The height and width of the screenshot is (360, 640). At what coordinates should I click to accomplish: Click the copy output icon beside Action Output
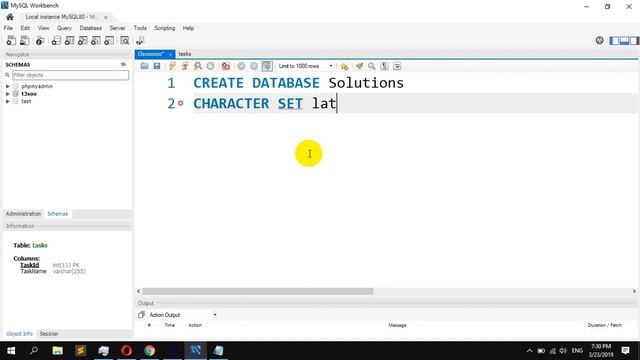[x=141, y=315]
